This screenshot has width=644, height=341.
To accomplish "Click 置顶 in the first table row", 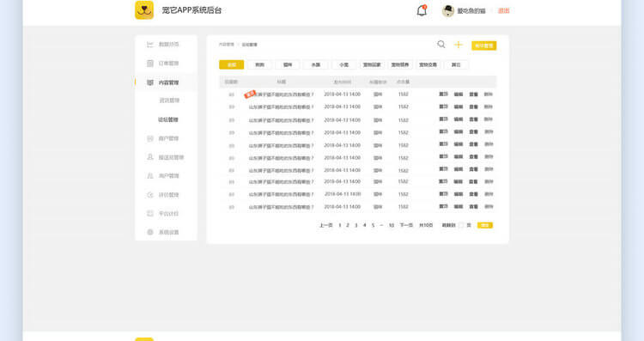I will tap(444, 94).
